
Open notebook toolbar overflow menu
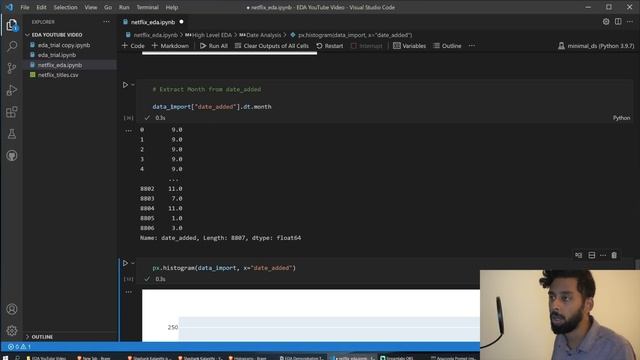(x=472, y=46)
